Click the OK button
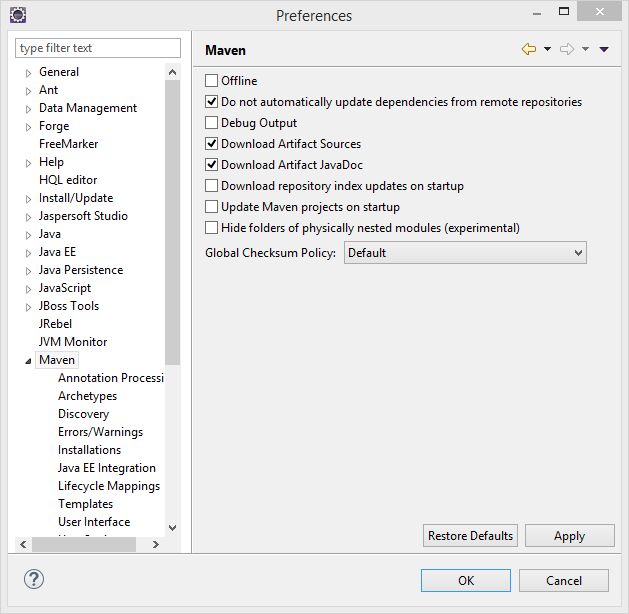Viewport: 629px width, 614px height. pyautogui.click(x=466, y=580)
